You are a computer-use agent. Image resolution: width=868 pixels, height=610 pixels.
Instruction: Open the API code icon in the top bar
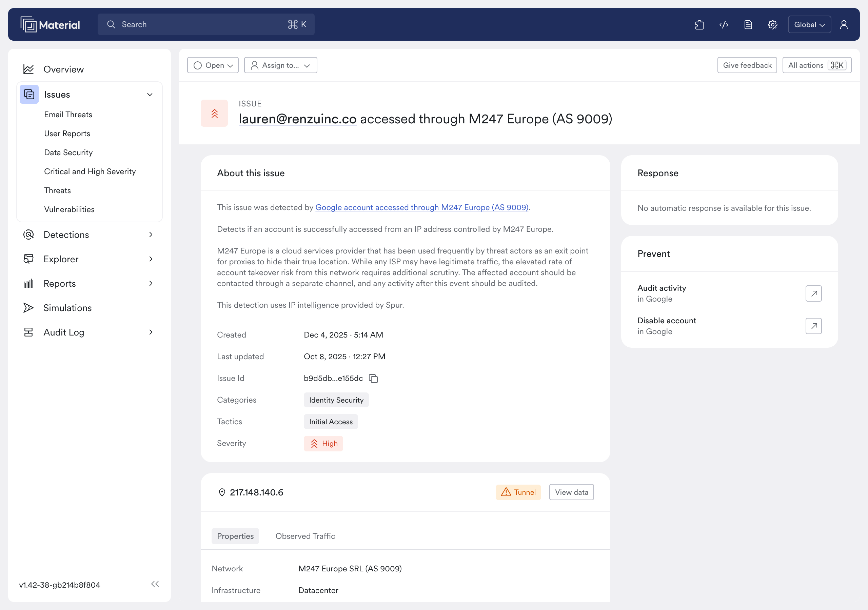(x=724, y=24)
